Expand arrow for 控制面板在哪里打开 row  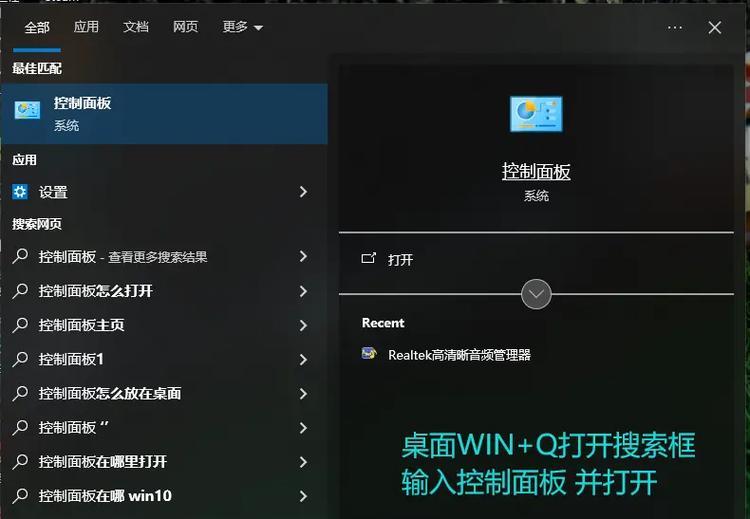click(x=303, y=462)
